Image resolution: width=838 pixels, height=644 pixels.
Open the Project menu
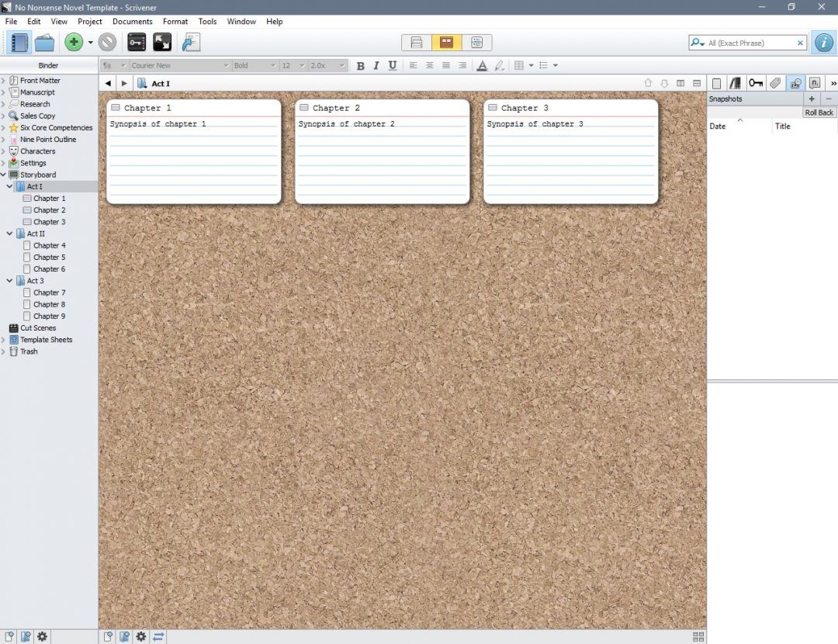[x=90, y=22]
